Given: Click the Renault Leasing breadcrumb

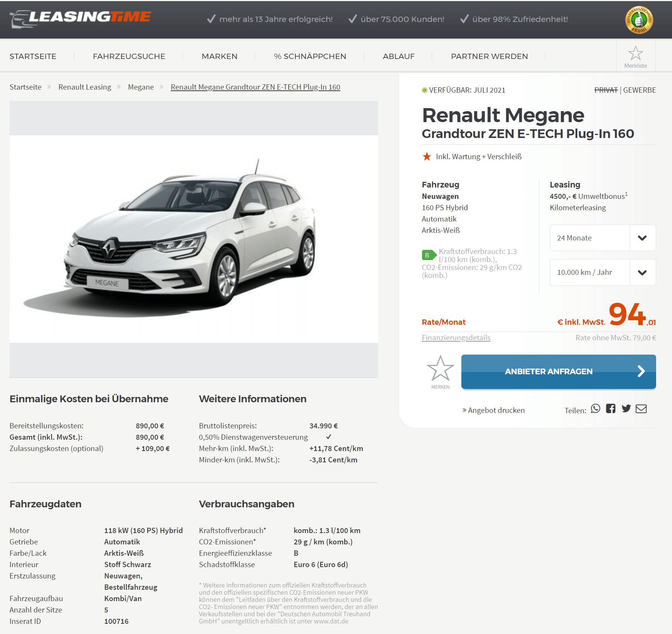Looking at the screenshot, I should [85, 87].
